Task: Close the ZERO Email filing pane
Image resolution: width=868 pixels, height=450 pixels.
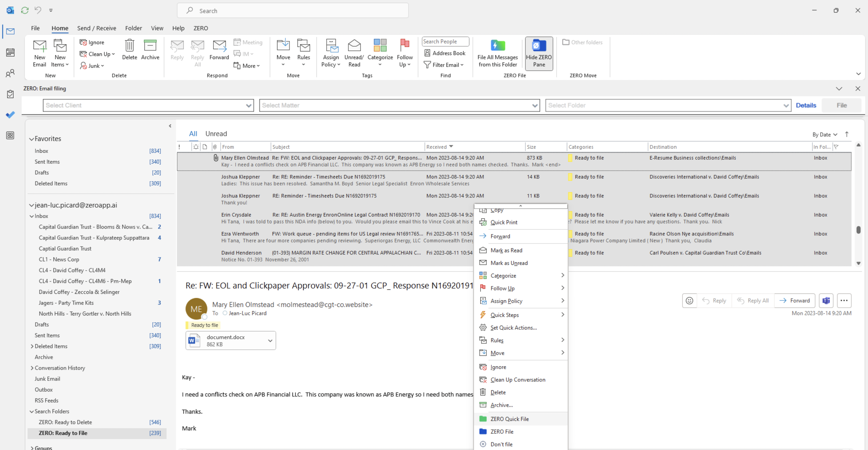Action: 858,88
